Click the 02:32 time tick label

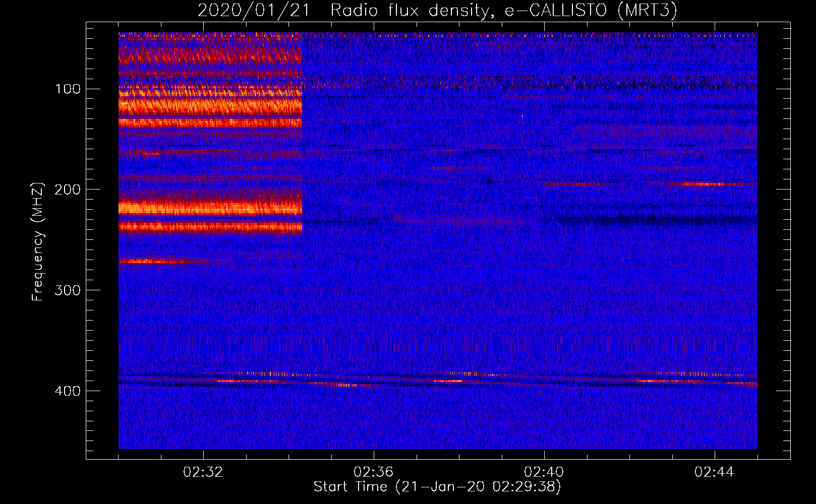point(203,472)
